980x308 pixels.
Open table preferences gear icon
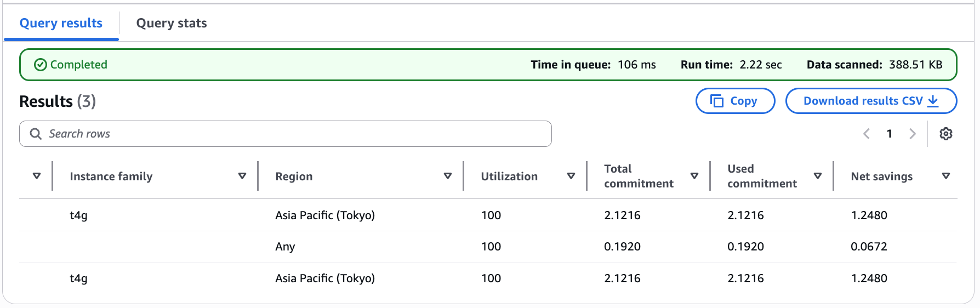[945, 134]
